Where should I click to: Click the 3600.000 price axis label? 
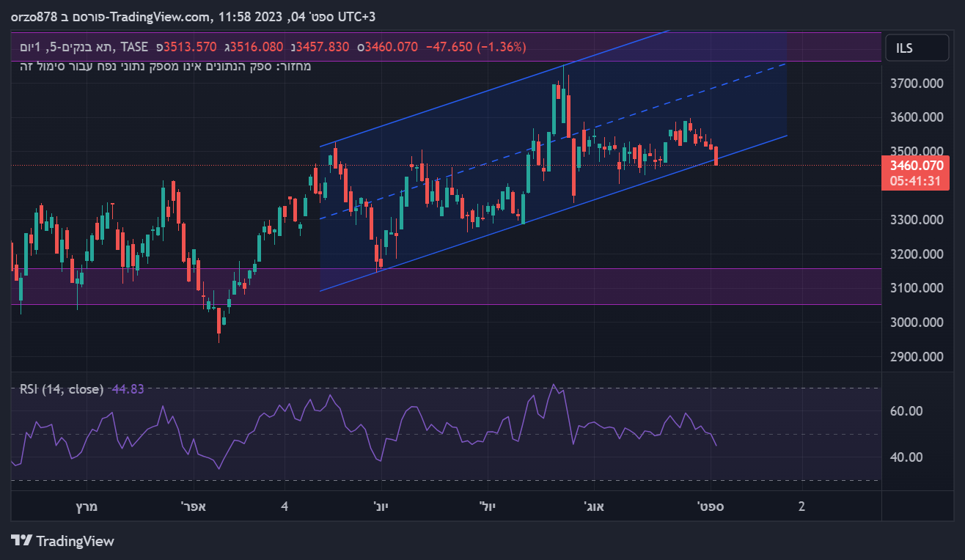[915, 117]
